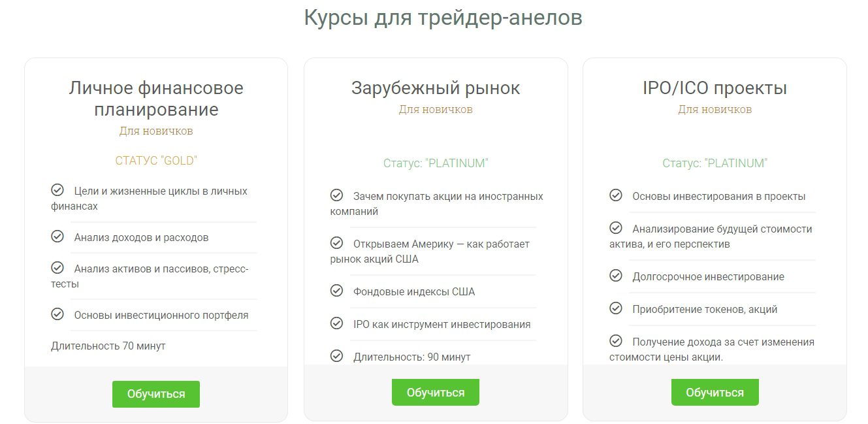Click "Длительность 70 минут" text in first card
This screenshot has width=868, height=424.
[108, 346]
